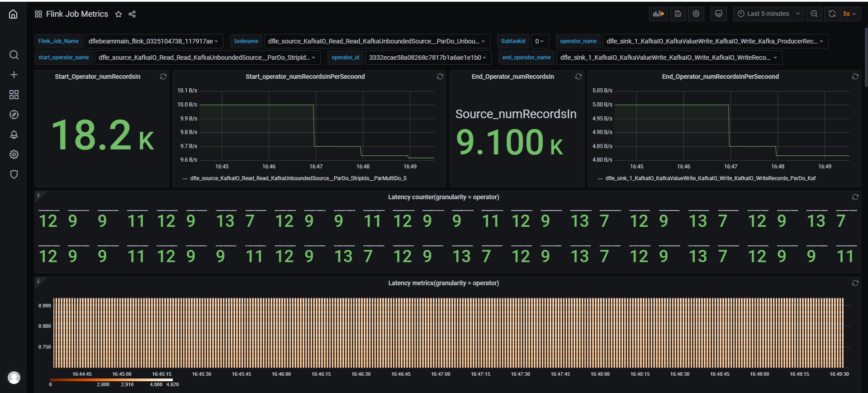The image size is (868, 393).
Task: Star the Flink Job Metrics dashboard
Action: (x=119, y=14)
